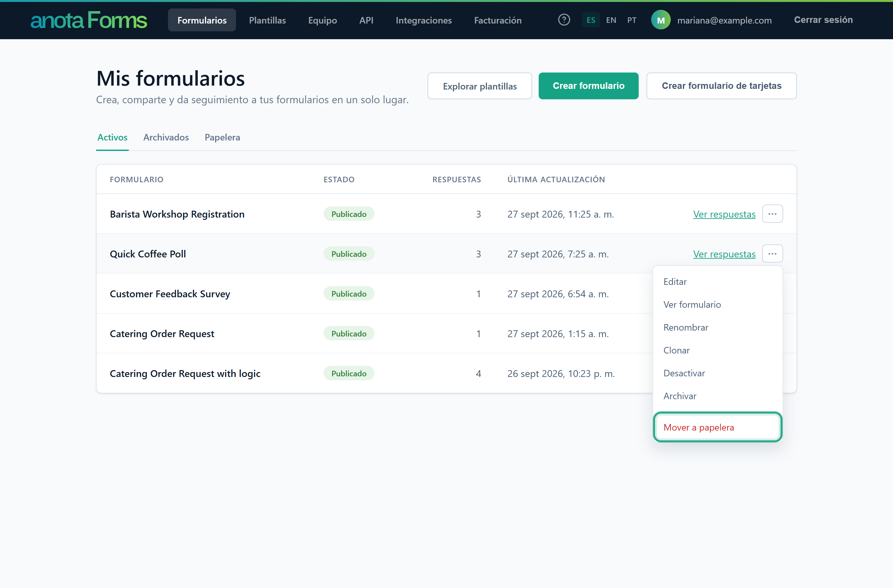893x588 pixels.
Task: Click the Publicado badge for Customer Feedback Survey
Action: (348, 294)
